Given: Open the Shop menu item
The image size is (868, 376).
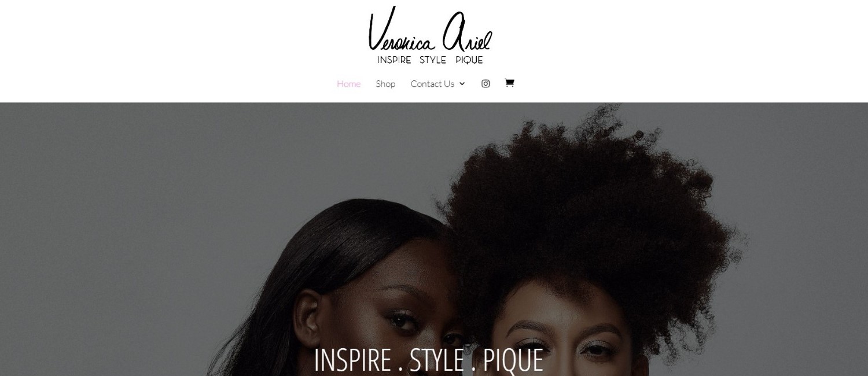Looking at the screenshot, I should tap(385, 84).
